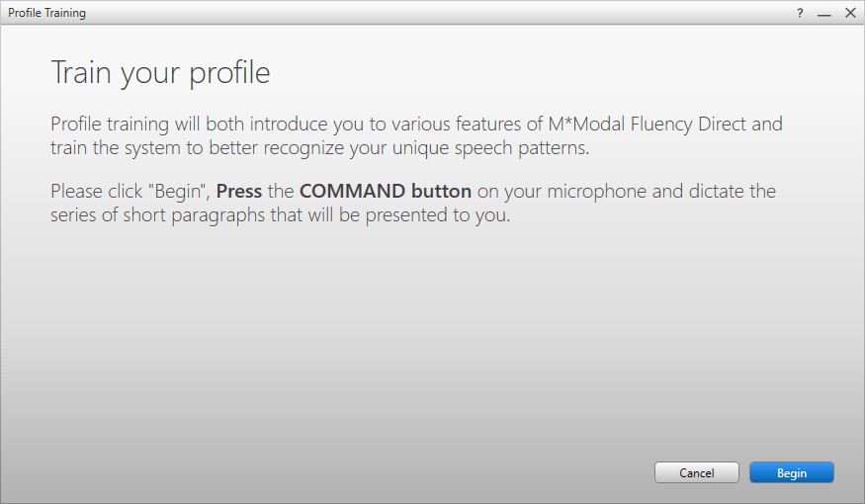Click the Begin button
The width and height of the screenshot is (865, 504).
point(791,473)
